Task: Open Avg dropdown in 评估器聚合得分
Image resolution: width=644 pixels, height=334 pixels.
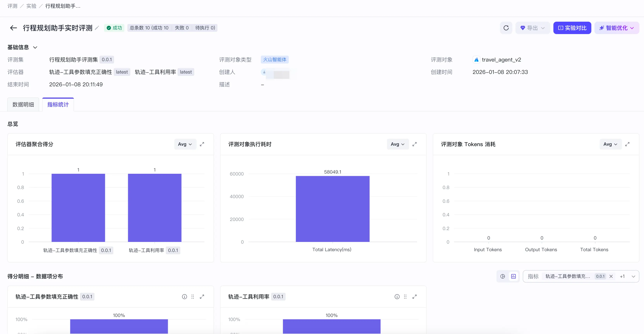Action: [x=185, y=144]
